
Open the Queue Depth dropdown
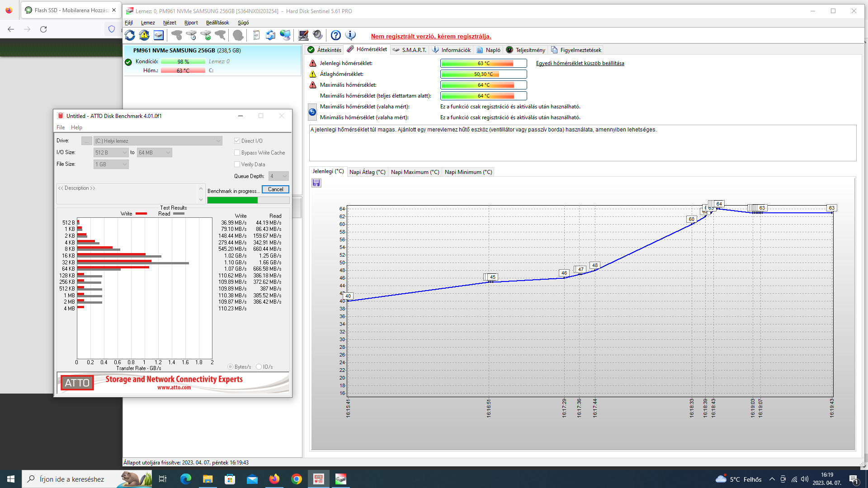(278, 176)
